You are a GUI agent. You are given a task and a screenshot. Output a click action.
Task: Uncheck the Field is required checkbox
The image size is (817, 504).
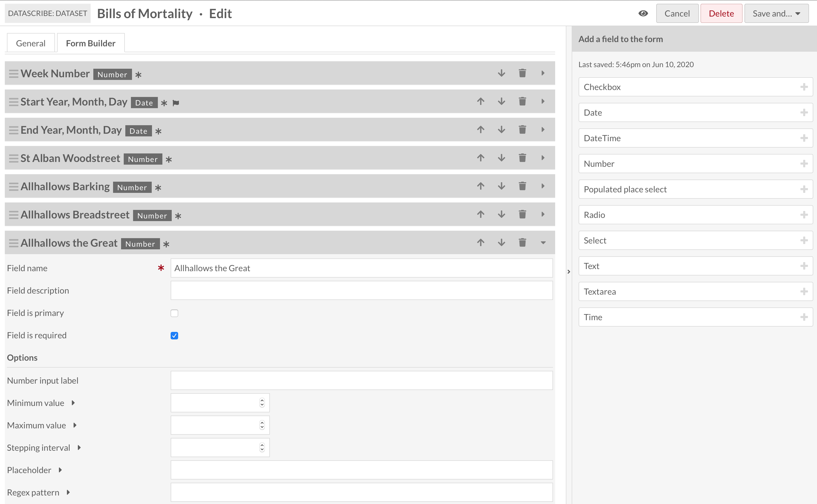point(174,335)
